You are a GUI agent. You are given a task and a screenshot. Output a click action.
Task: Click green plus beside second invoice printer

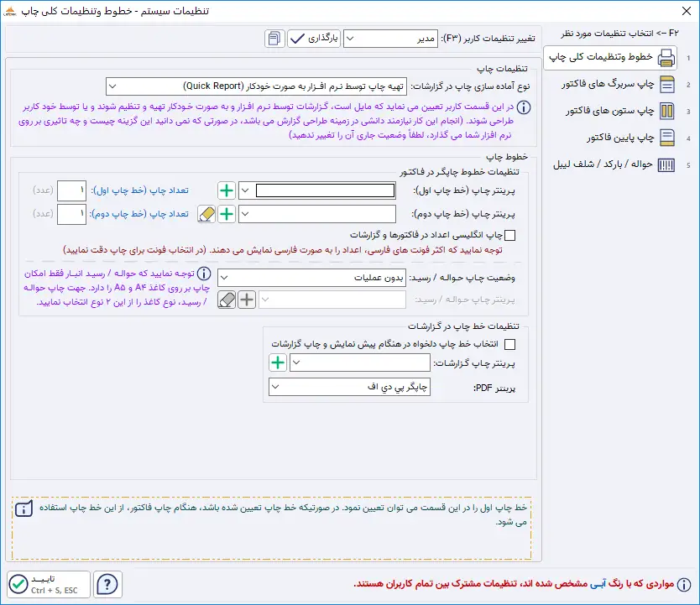click(227, 214)
